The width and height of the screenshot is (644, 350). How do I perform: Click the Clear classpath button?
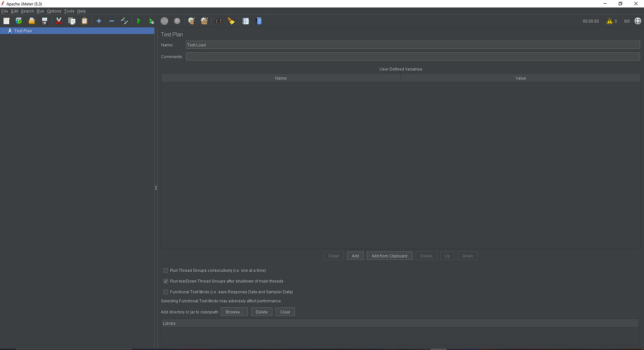click(285, 312)
